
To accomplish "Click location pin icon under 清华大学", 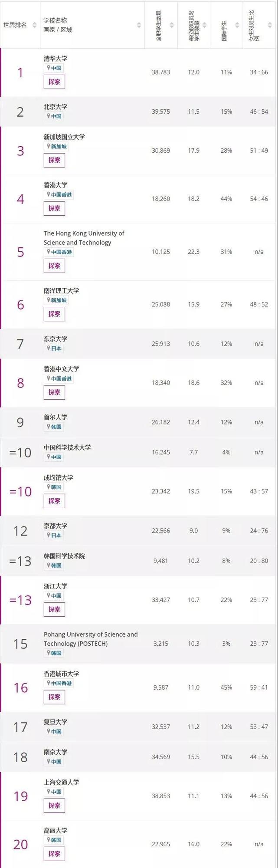I will 49,68.
